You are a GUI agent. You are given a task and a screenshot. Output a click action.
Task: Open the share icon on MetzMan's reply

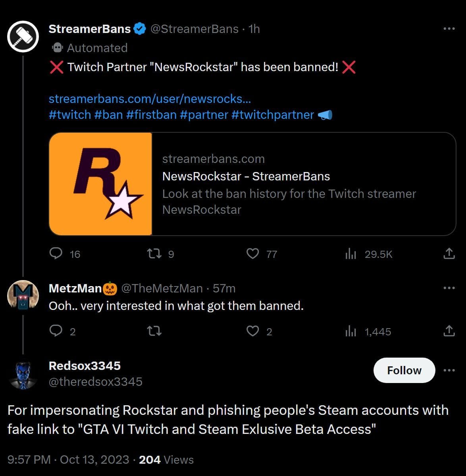click(449, 330)
